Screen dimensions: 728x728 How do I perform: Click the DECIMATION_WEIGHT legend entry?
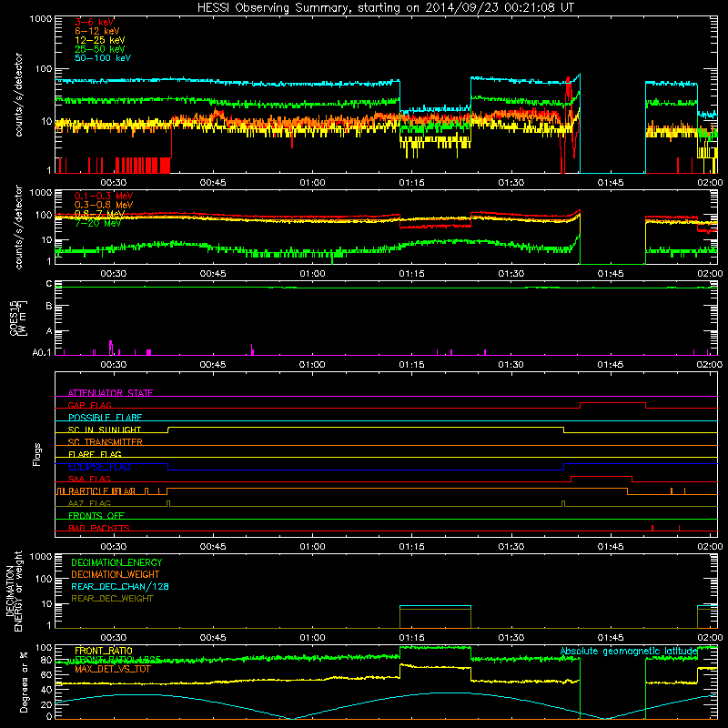(116, 574)
